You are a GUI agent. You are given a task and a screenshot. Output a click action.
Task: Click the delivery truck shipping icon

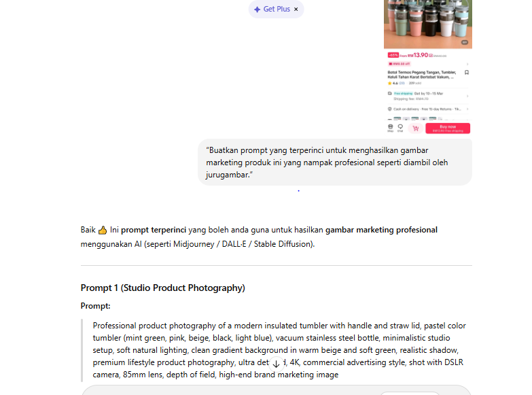[x=390, y=93]
